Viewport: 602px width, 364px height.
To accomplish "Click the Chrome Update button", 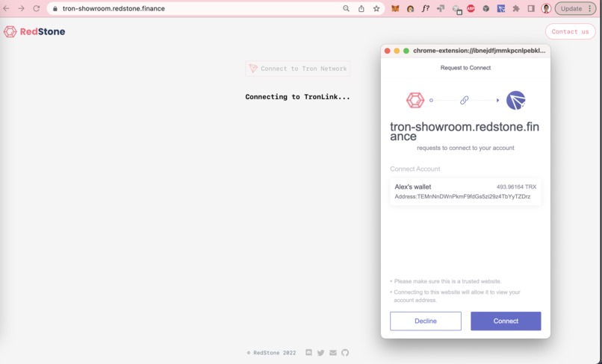I will [575, 8].
